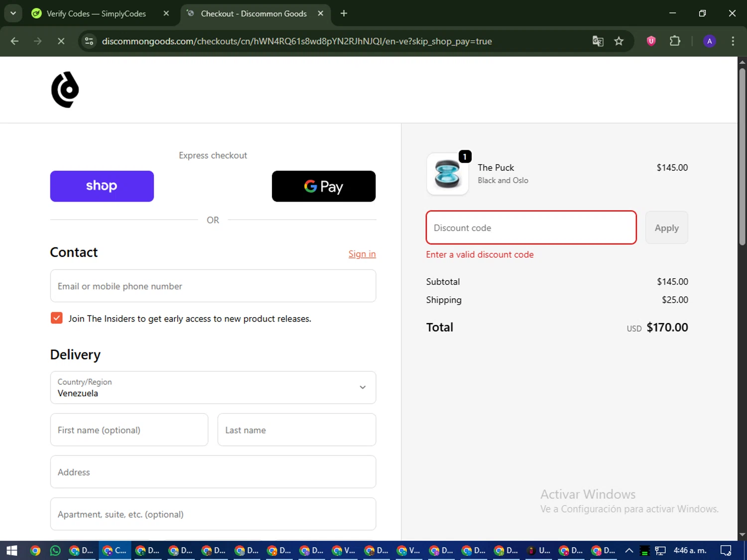Pay with Google Pay button
Image resolution: width=747 pixels, height=560 pixels.
[324, 186]
